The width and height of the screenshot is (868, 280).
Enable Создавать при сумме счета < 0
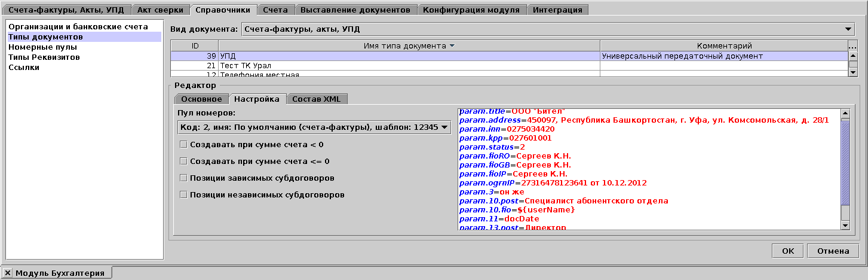click(184, 144)
